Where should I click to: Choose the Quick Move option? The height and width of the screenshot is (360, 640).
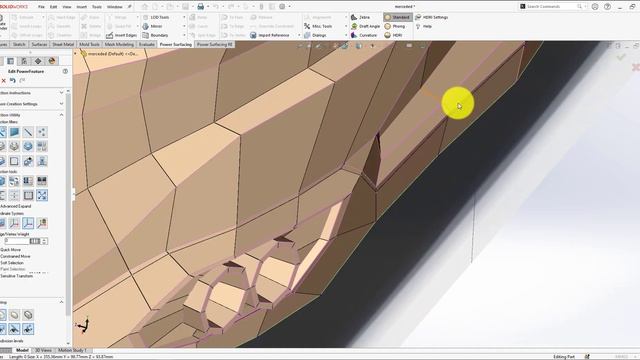[x=11, y=249]
